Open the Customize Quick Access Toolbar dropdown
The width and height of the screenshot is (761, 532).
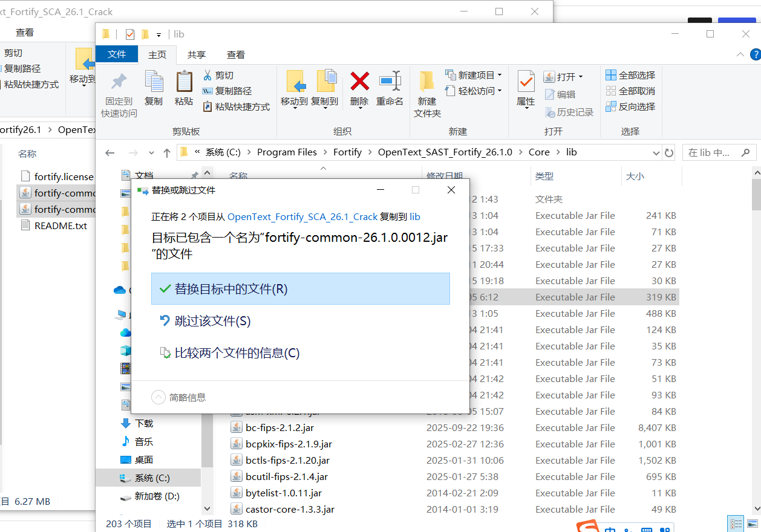tap(158, 34)
